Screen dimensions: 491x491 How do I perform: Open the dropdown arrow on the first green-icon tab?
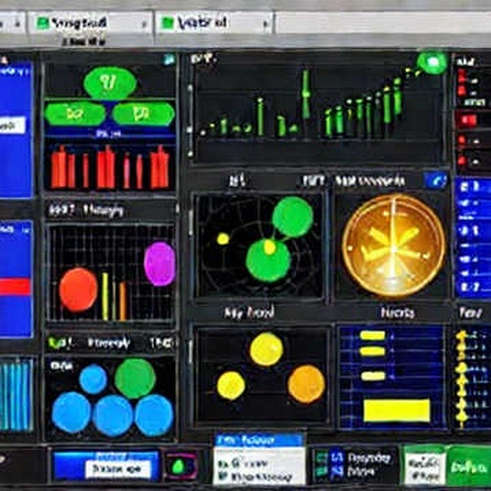point(145,24)
